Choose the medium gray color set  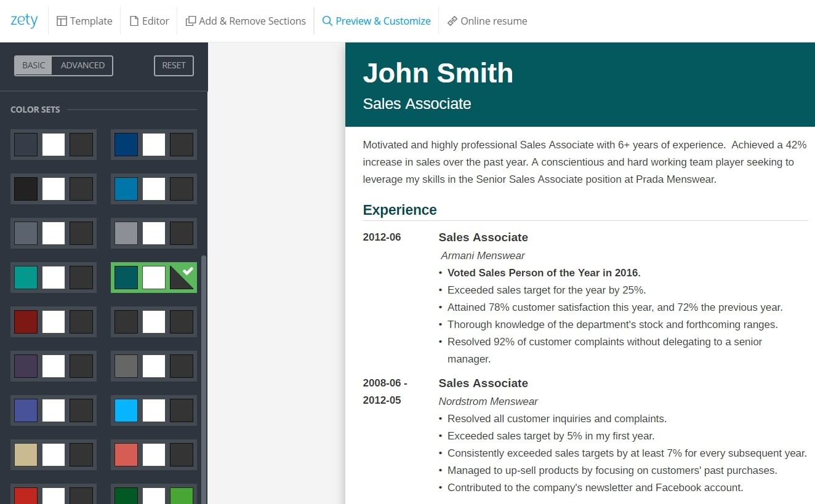tap(154, 366)
